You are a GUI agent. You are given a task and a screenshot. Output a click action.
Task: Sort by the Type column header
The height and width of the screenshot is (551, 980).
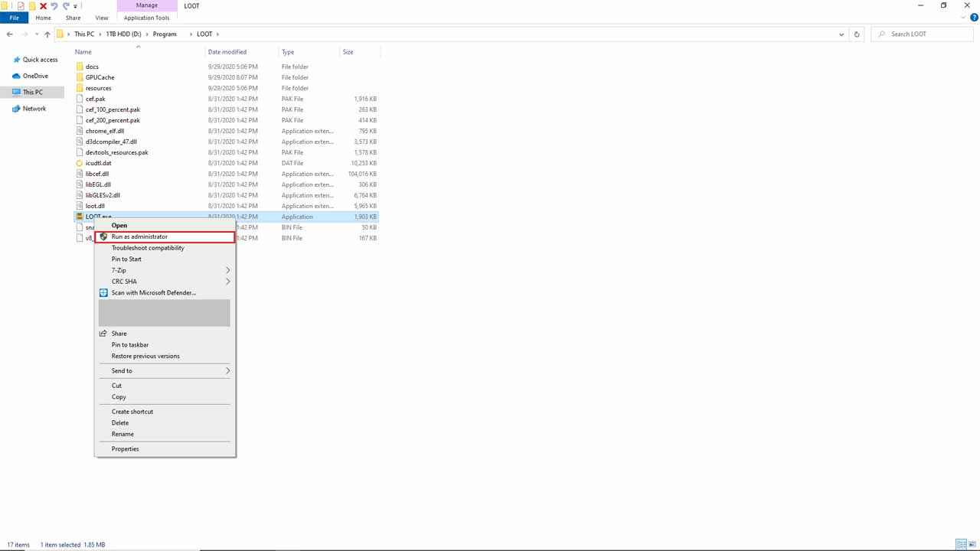click(288, 52)
